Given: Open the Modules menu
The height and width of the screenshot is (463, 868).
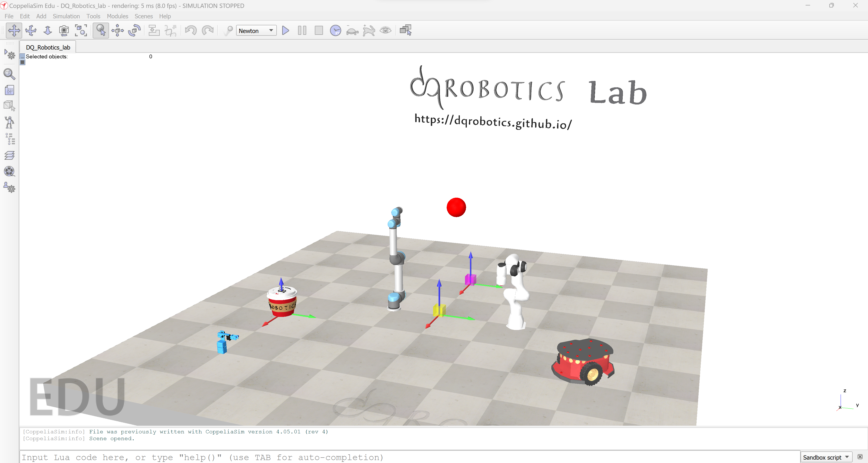Looking at the screenshot, I should (x=117, y=16).
